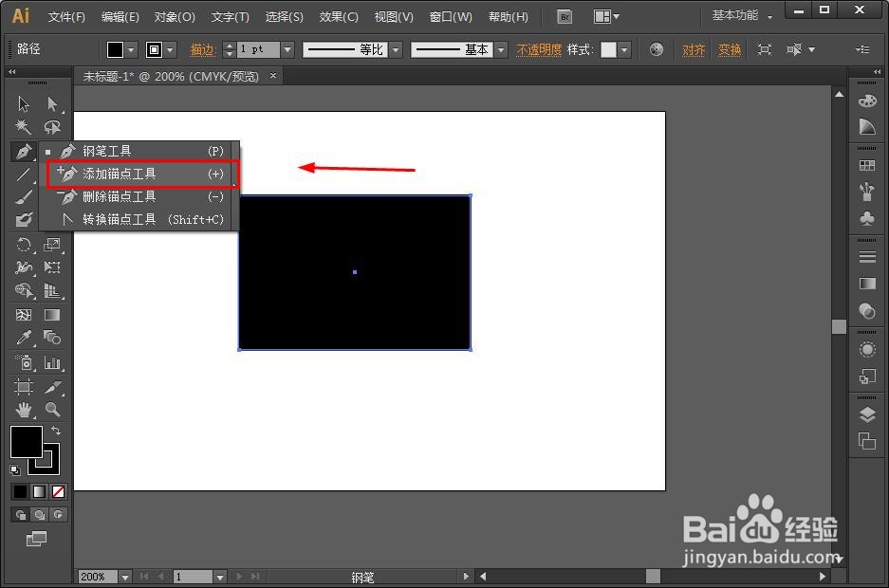
Task: Click the graphic style swatch
Action: (609, 50)
